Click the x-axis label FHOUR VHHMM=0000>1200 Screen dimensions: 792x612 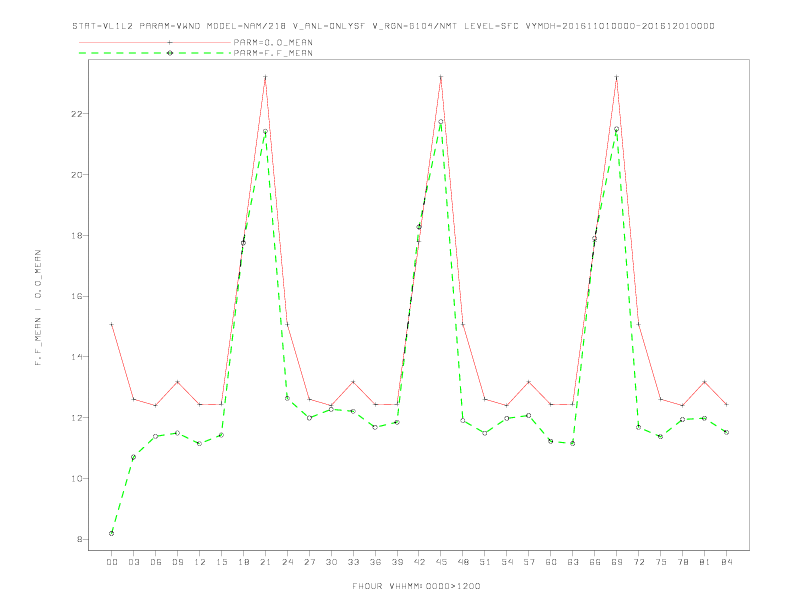tap(416, 586)
